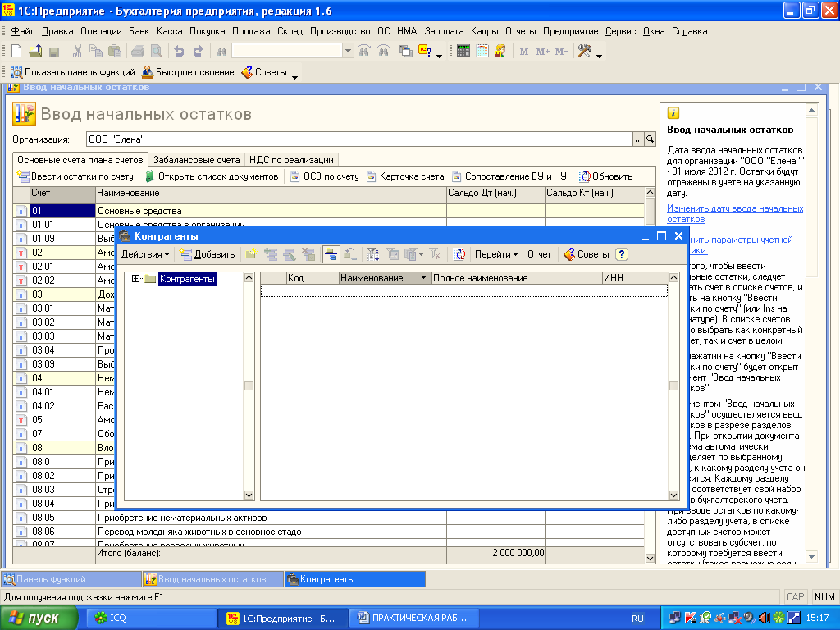Click the New document icon in the main toolbar
This screenshot has width=840, height=630.
(16, 52)
